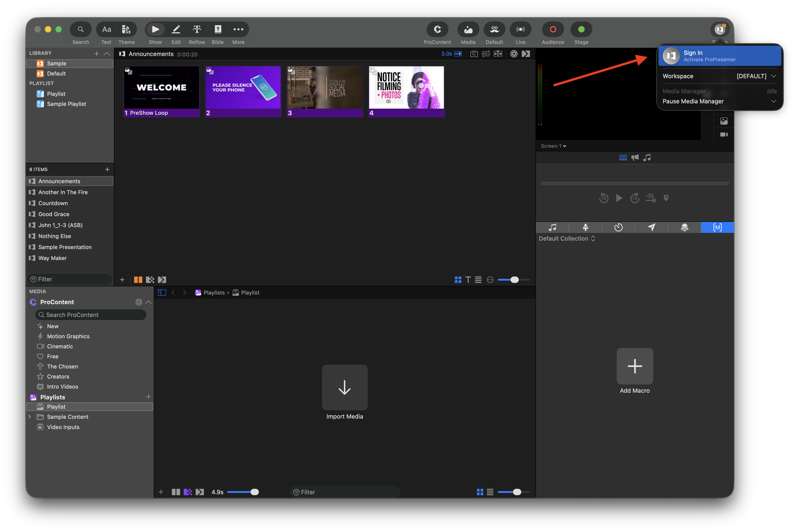
Task: Click the Add Macro button
Action: 635,366
